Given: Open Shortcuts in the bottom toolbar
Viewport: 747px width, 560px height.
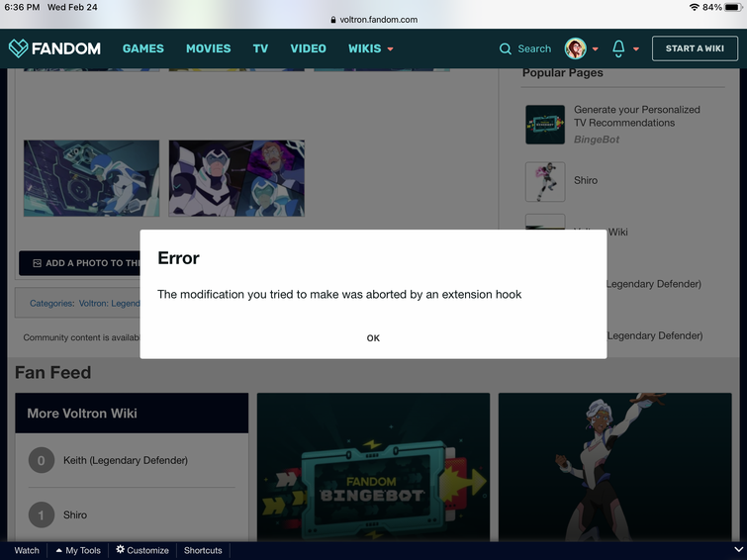Looking at the screenshot, I should [203, 550].
